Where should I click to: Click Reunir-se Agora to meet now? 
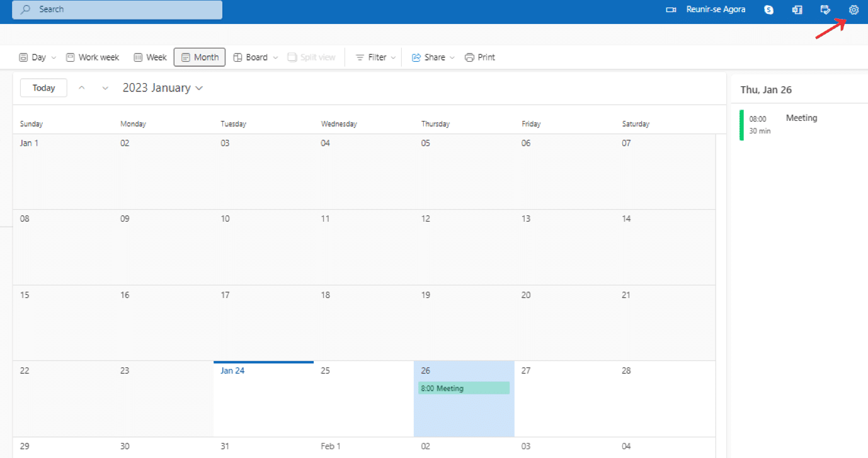tap(716, 9)
